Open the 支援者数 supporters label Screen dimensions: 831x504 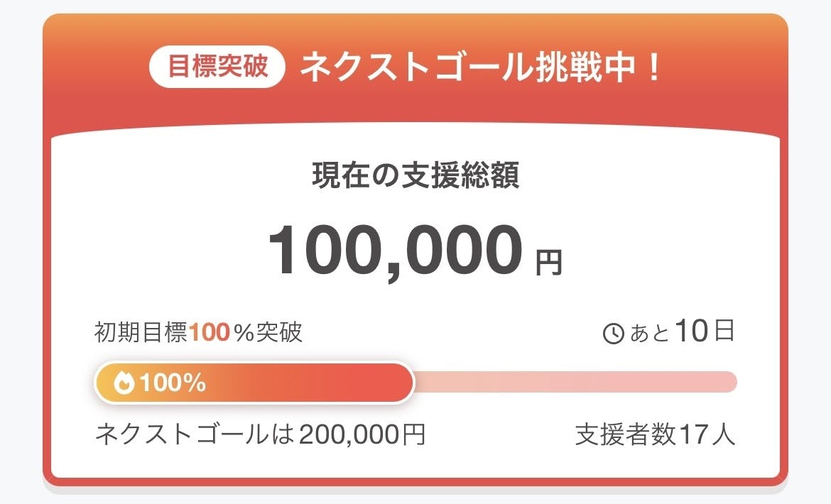[626, 434]
